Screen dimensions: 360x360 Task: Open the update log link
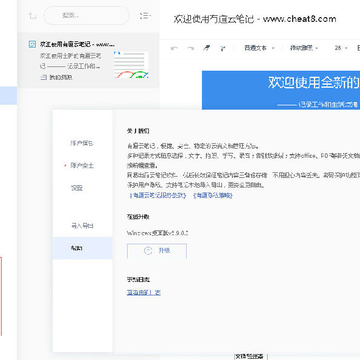pos(144,293)
